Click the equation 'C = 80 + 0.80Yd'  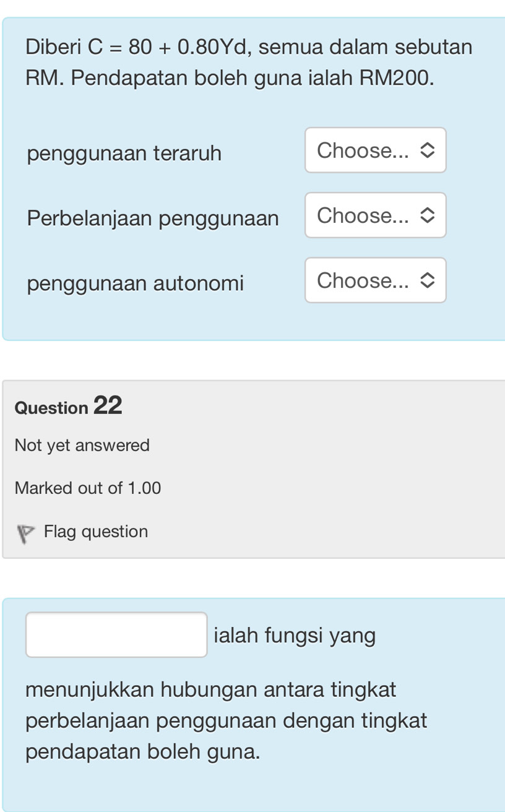point(169,46)
